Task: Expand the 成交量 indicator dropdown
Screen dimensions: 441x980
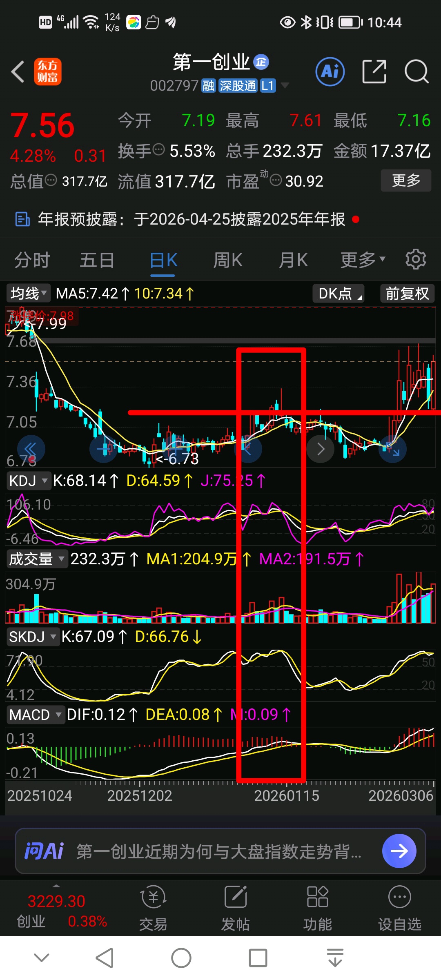Action: coord(37,559)
